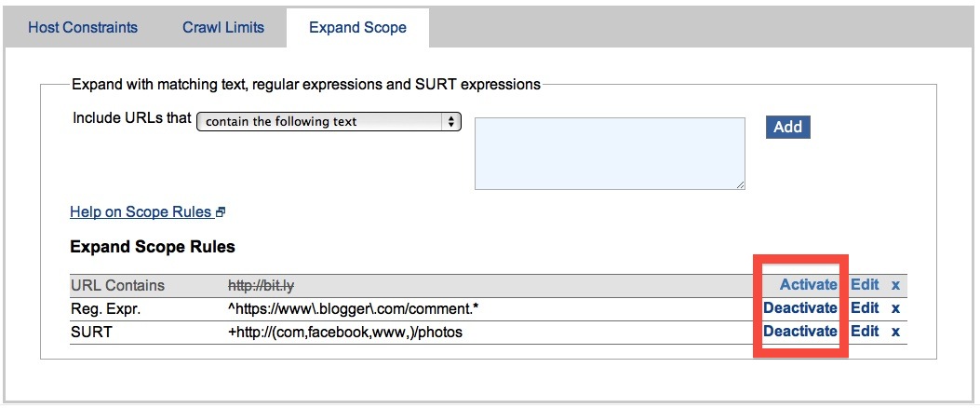Screen dimensions: 980x408
Task: Edit the SURT facebook photos rule
Action: [x=865, y=331]
